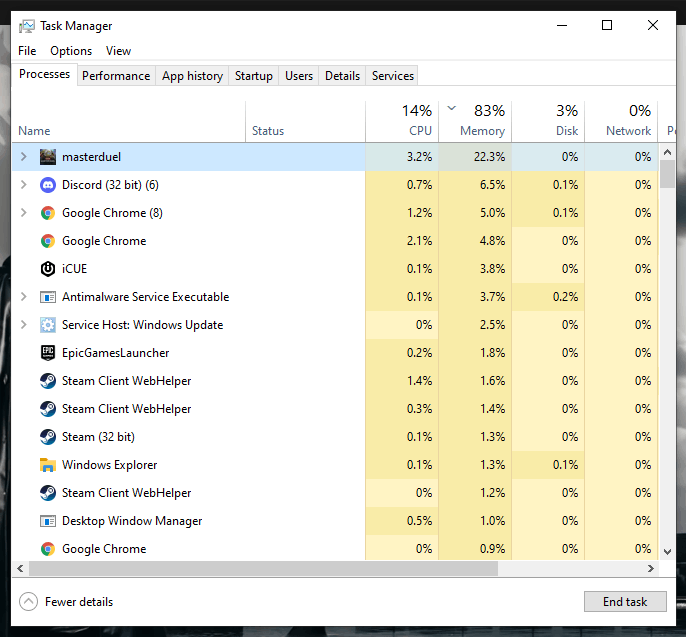686x637 pixels.
Task: Select the Steam (32 bit) process name
Action: tap(98, 437)
